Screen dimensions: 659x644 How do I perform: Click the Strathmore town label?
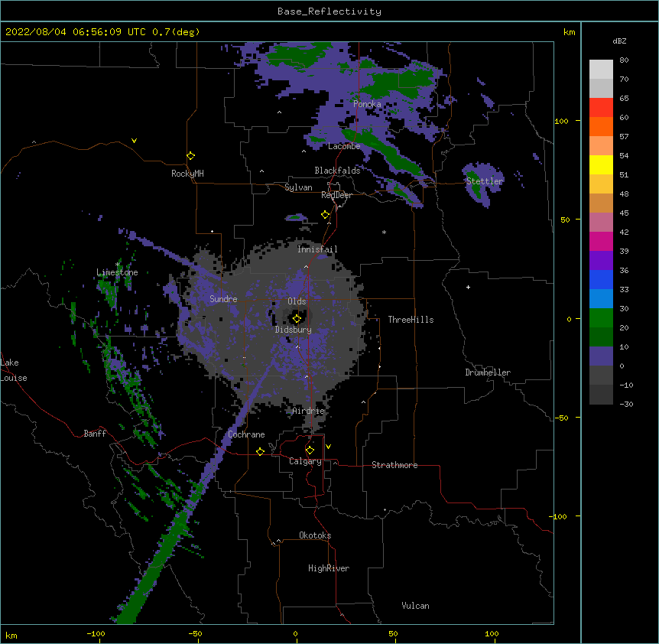pos(394,465)
